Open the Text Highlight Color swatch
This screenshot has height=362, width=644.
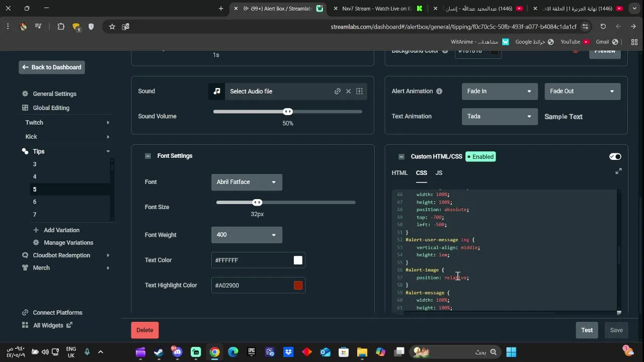298,285
